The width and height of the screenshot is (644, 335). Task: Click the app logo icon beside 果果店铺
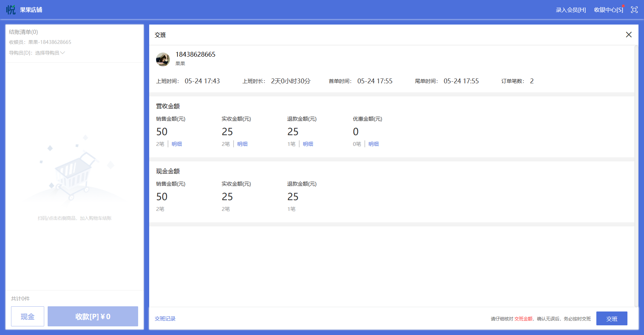click(11, 10)
